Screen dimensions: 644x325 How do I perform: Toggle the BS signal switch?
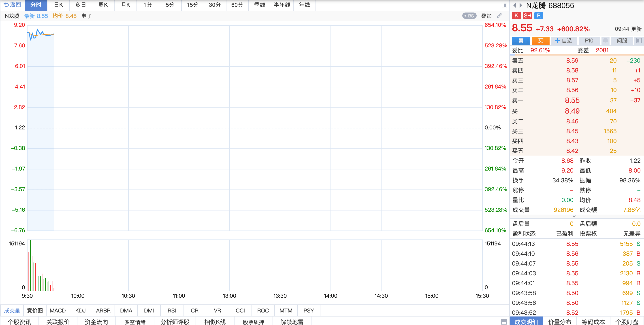point(469,16)
